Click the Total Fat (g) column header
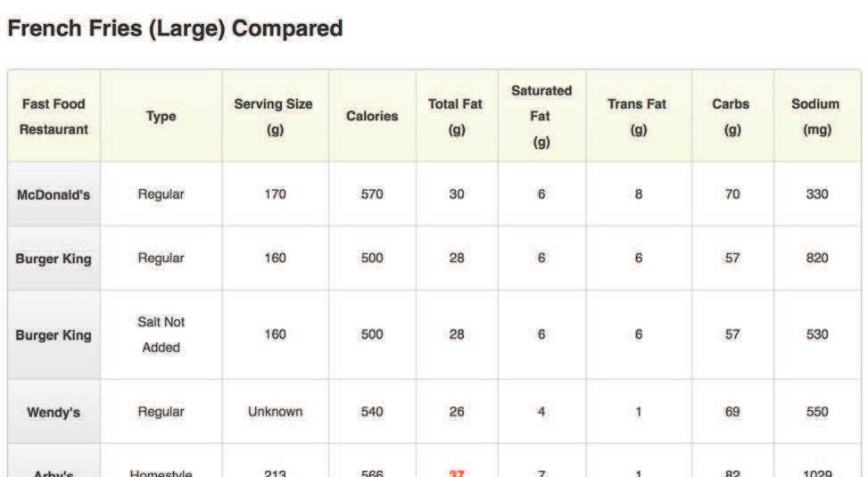Viewport: 868px width, 477px height. pyautogui.click(x=457, y=116)
